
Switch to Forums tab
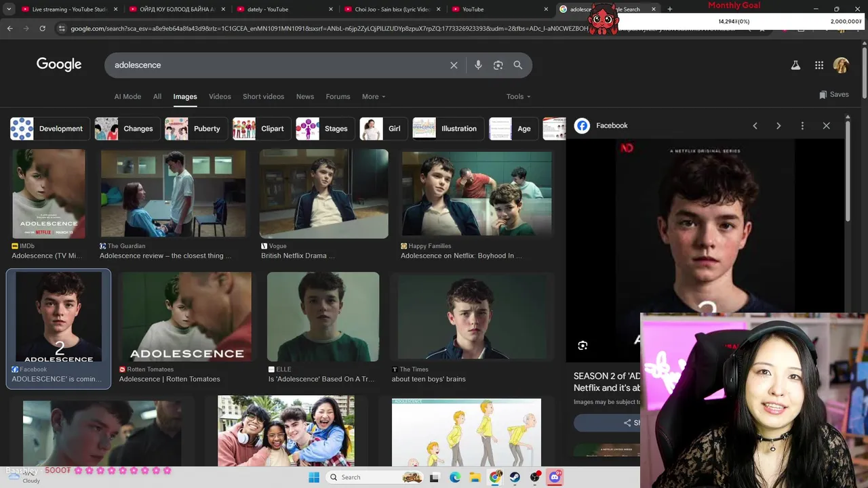[x=338, y=96]
